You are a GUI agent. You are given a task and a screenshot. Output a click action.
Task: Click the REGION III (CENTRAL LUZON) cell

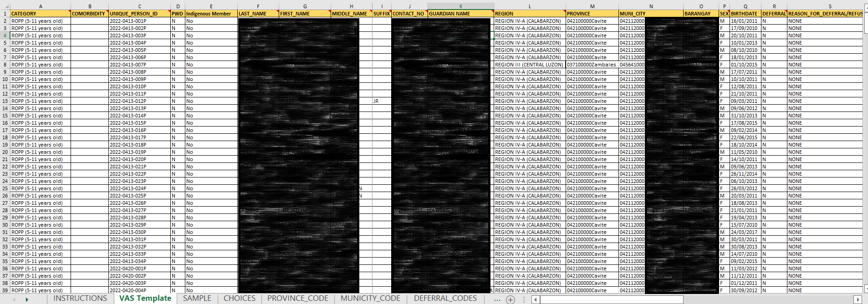[530, 65]
